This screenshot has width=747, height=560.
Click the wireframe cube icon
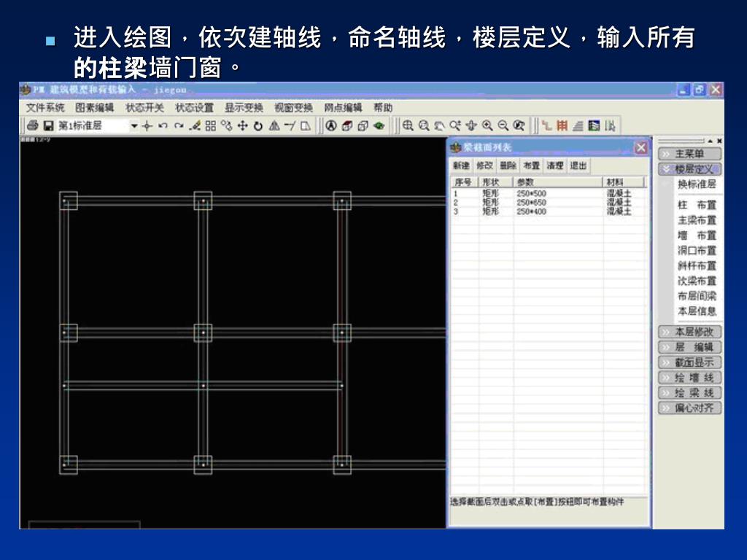(x=363, y=125)
